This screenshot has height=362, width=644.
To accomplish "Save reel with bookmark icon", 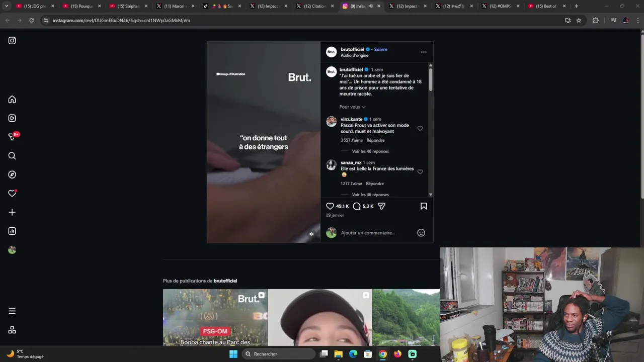I will 424,206.
